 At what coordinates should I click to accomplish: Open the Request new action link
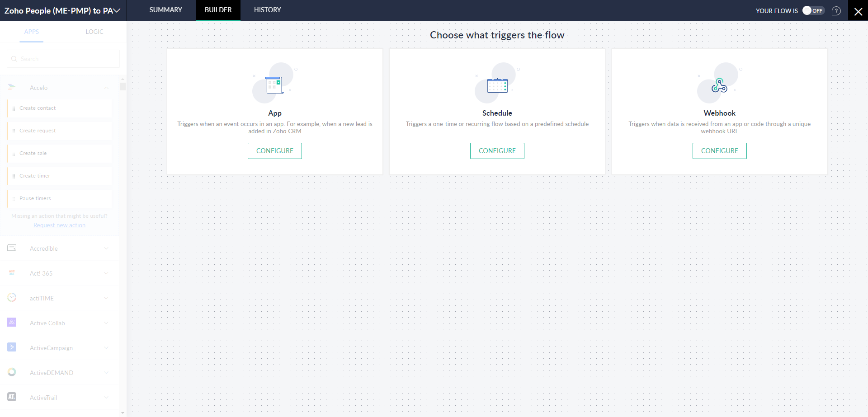point(59,225)
